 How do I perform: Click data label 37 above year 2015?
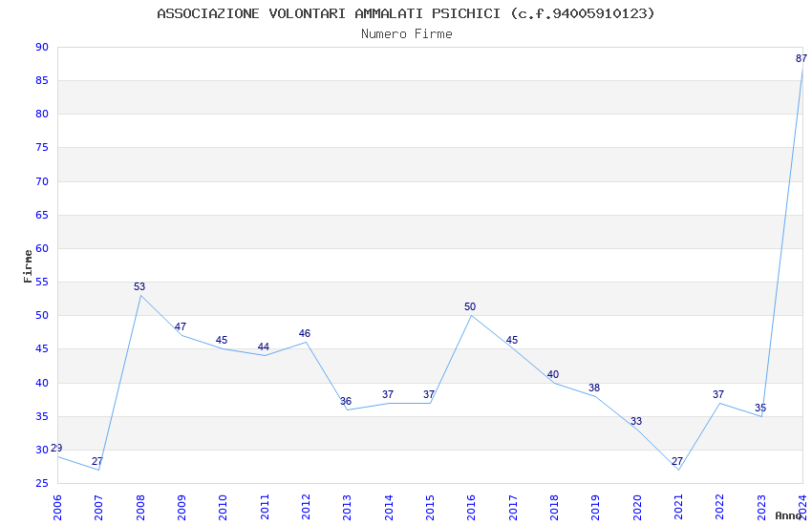coord(429,394)
